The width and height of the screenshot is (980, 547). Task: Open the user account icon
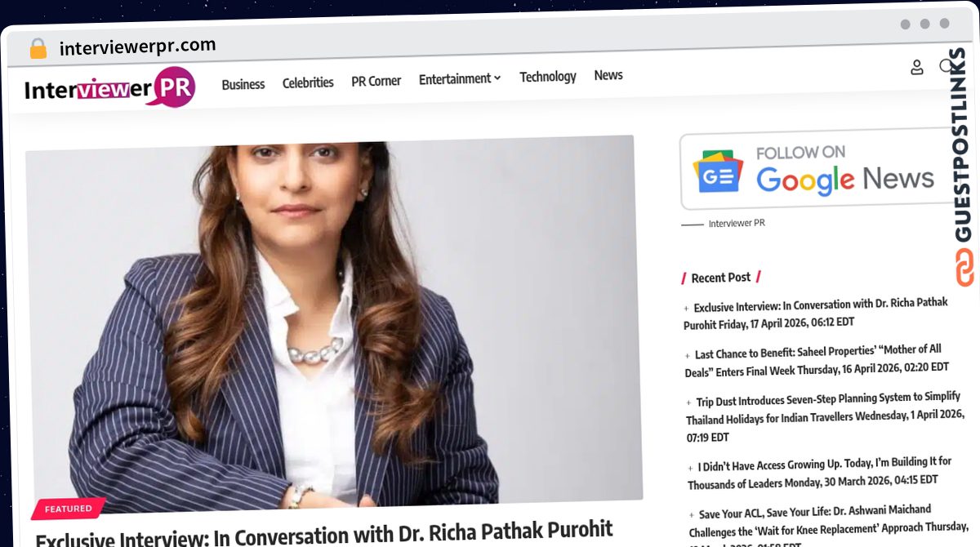[x=917, y=68]
